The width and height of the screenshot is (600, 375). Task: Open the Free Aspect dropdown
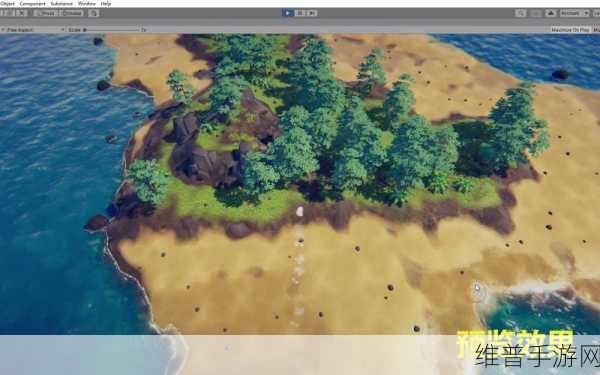coord(33,29)
